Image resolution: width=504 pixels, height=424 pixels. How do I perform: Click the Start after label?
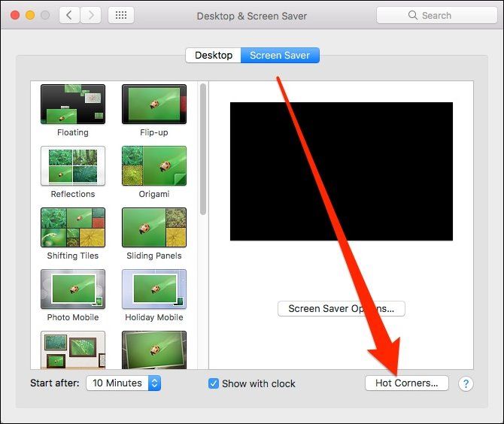point(55,383)
